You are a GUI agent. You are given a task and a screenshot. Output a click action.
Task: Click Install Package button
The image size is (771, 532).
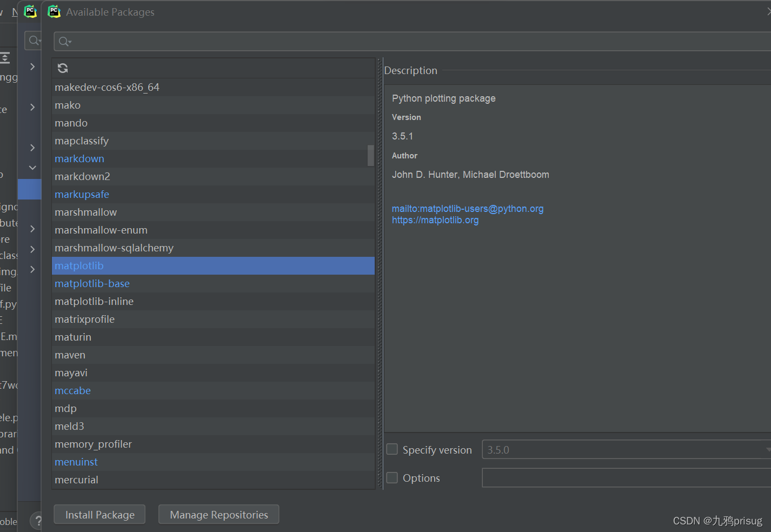99,515
